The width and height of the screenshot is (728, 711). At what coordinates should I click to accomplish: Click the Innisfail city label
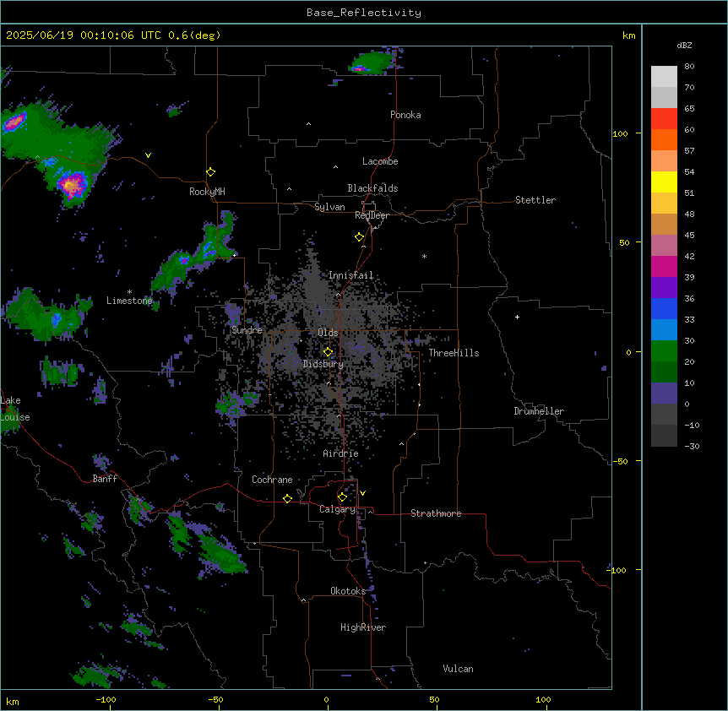pyautogui.click(x=350, y=275)
